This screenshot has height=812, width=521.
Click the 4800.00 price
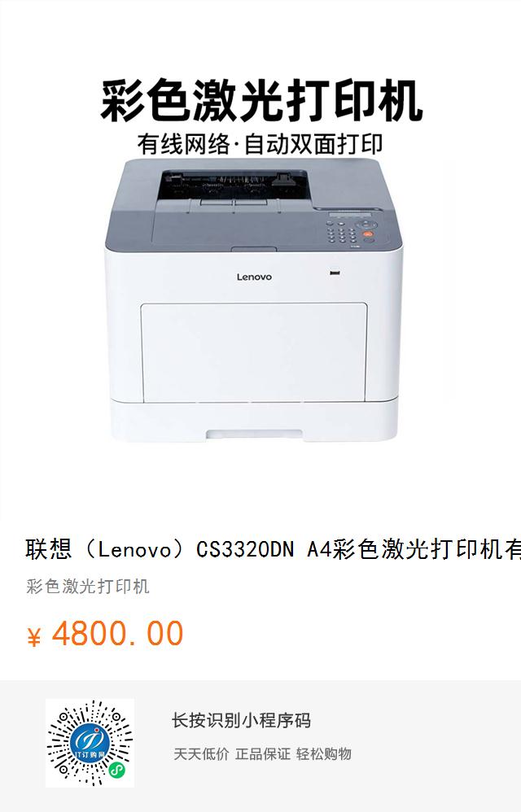point(117,634)
